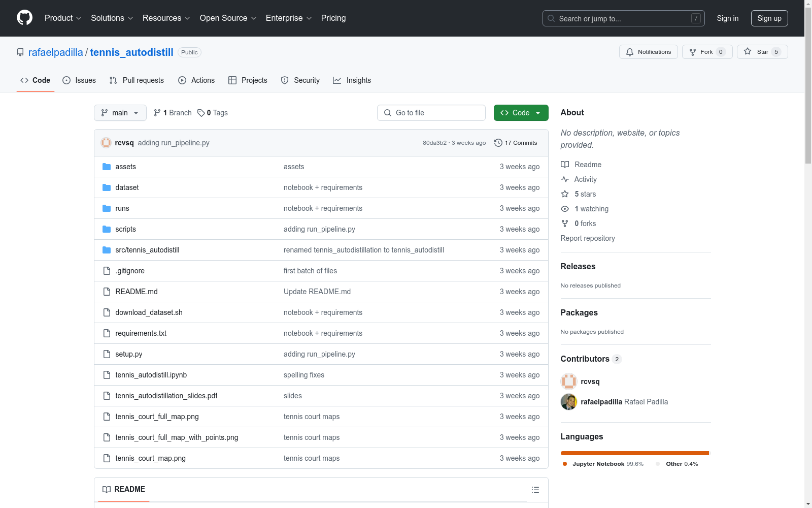Open commit hash 80da3b2
The image size is (812, 508).
pos(434,143)
